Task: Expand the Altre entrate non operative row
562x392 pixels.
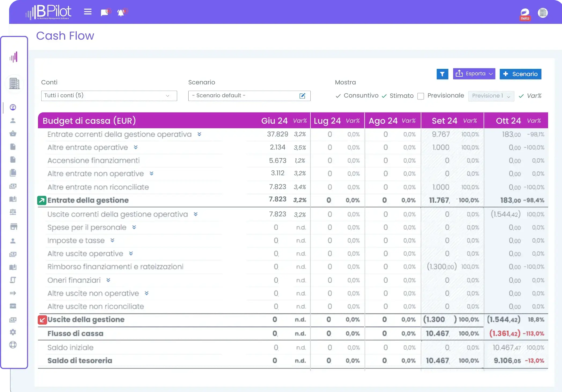Action: (x=152, y=173)
